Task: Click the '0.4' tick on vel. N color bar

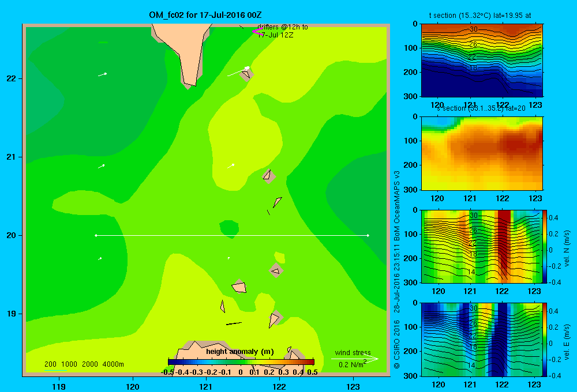Action: pyautogui.click(x=553, y=218)
